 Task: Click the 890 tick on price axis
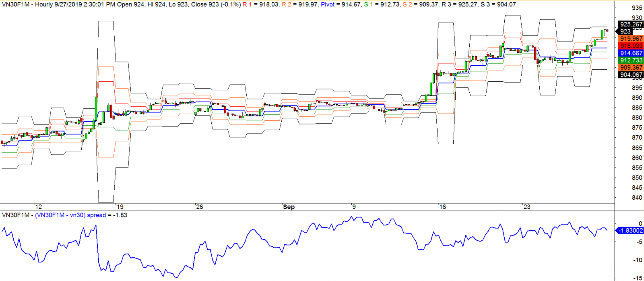637,98
